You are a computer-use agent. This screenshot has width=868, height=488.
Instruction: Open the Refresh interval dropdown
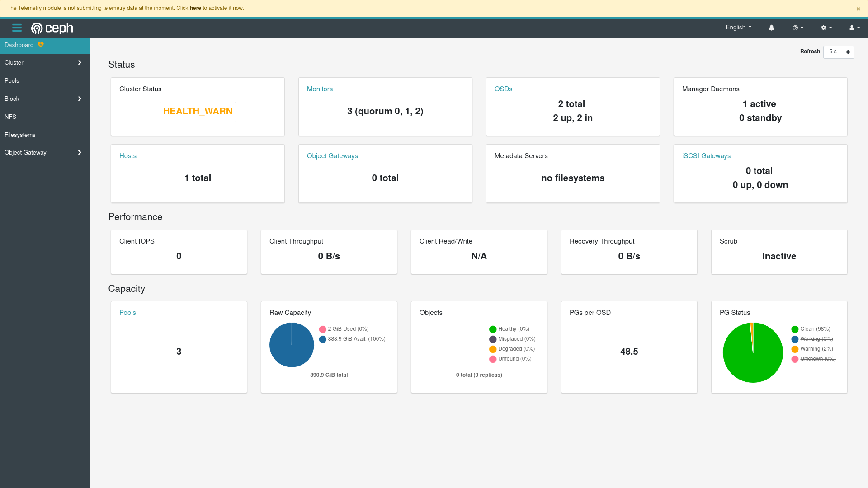[839, 52]
